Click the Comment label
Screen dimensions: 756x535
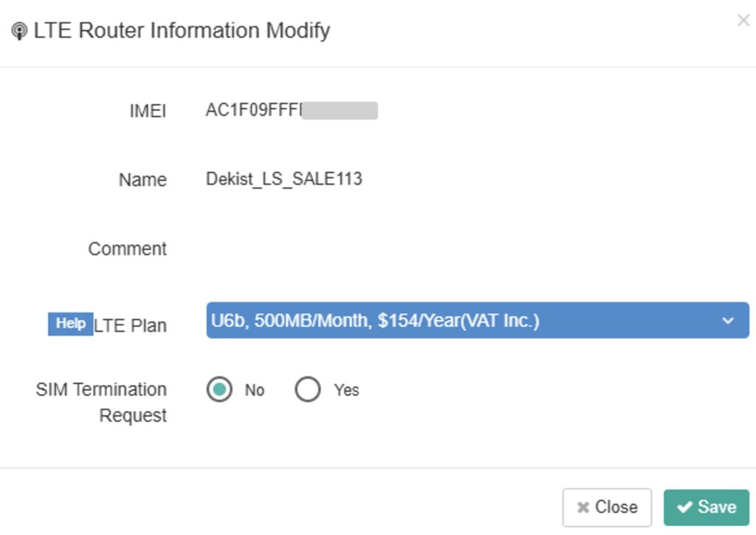click(x=127, y=249)
